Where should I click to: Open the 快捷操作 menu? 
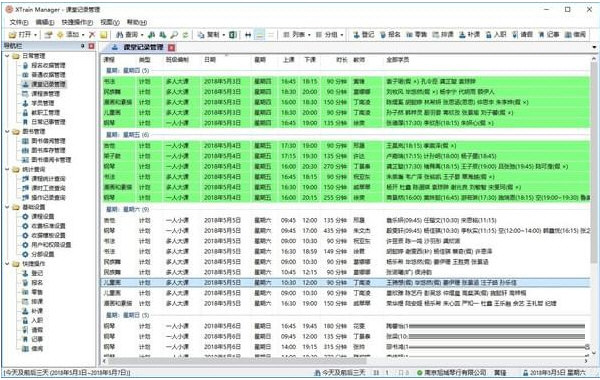77,22
